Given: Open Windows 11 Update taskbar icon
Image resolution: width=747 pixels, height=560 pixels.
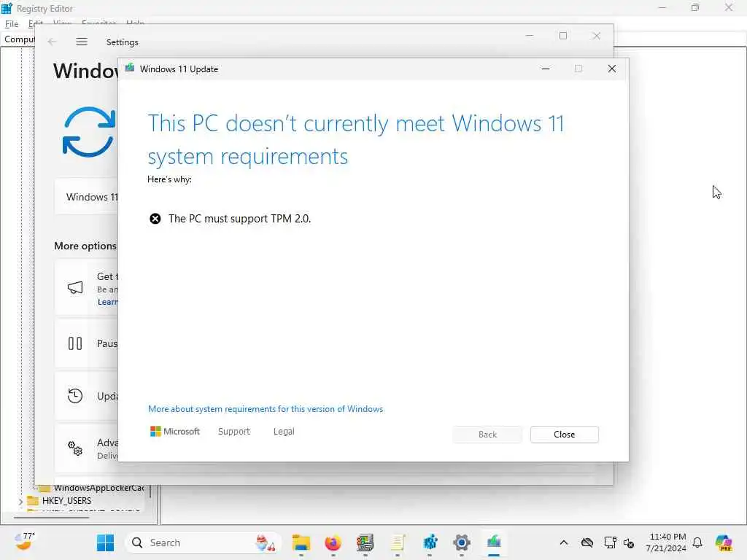Looking at the screenshot, I should point(494,542).
